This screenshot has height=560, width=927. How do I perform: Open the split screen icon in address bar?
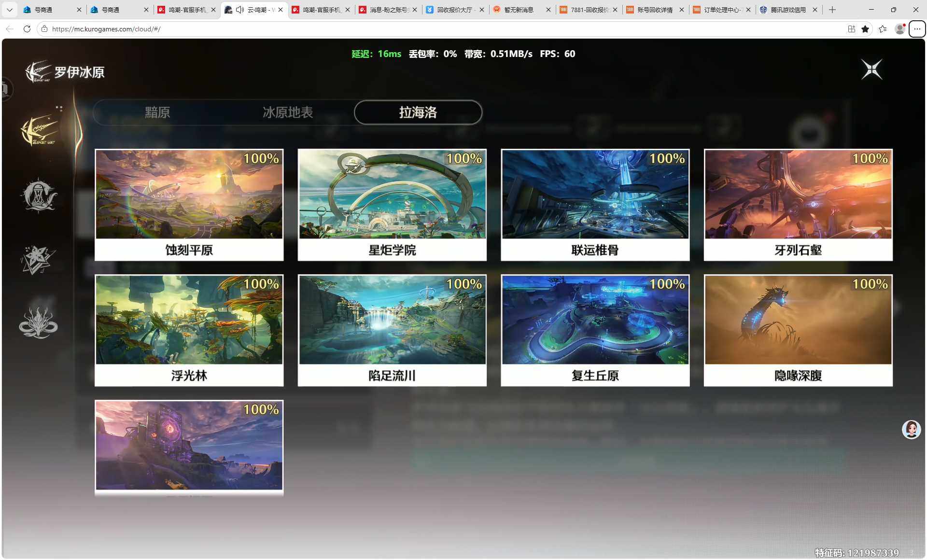tap(852, 29)
